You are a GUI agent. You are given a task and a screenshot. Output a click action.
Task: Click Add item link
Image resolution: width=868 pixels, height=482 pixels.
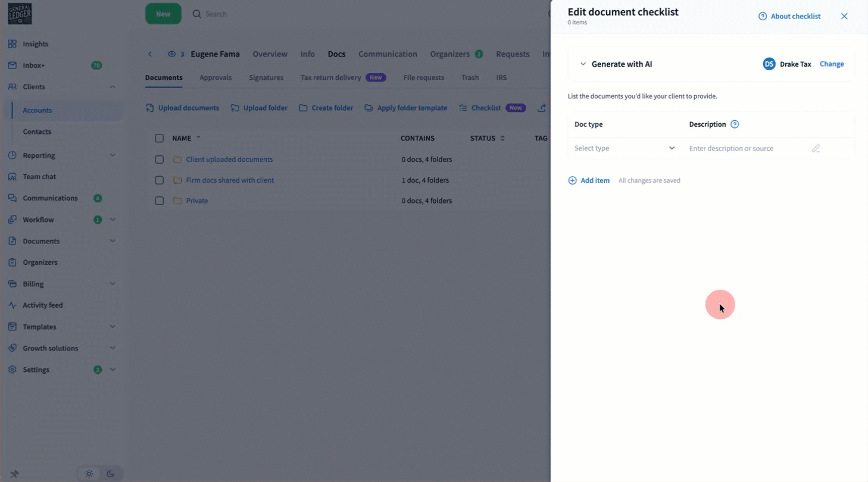pyautogui.click(x=589, y=180)
